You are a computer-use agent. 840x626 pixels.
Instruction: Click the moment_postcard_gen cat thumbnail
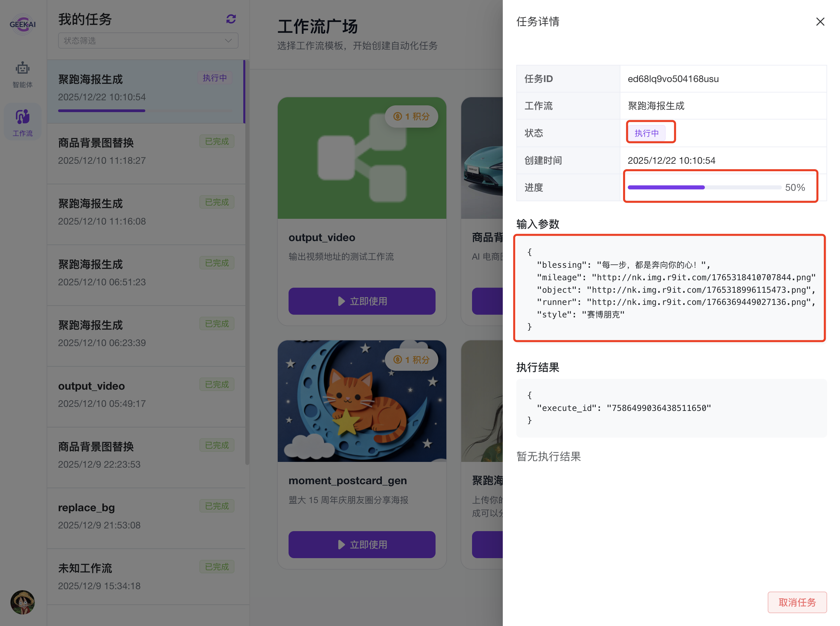click(x=362, y=401)
